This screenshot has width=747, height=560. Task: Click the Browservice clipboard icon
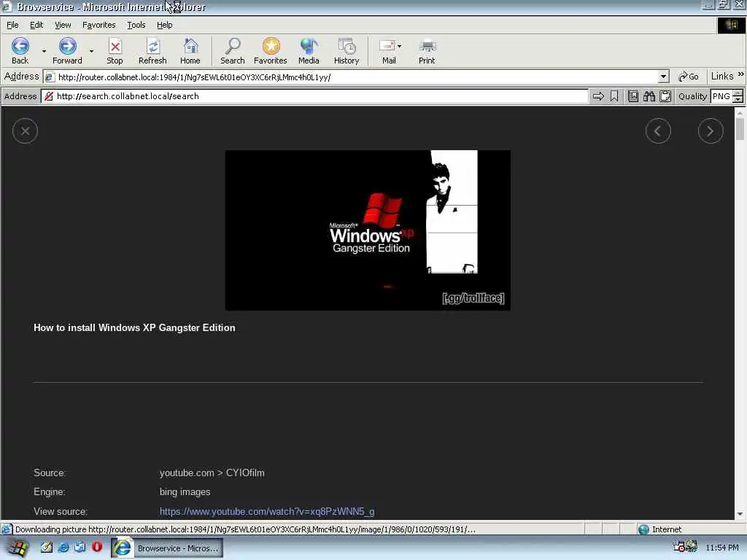tap(665, 97)
